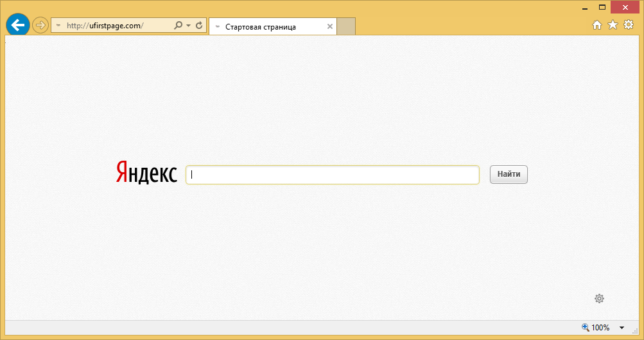
Task: Maximize the browser window
Action: (x=602, y=7)
